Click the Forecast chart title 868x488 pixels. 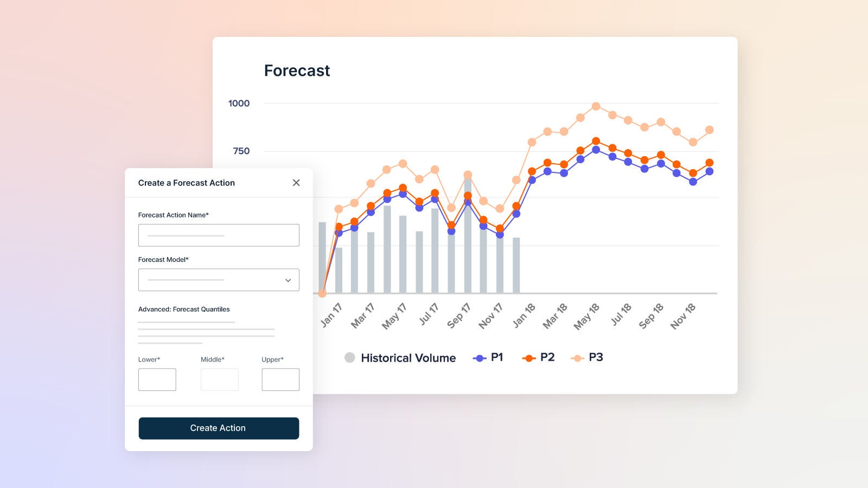[x=297, y=70]
